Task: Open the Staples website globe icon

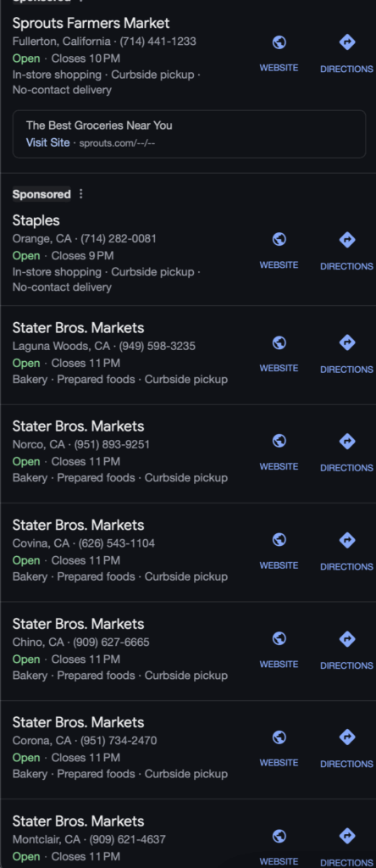Action: click(x=279, y=240)
